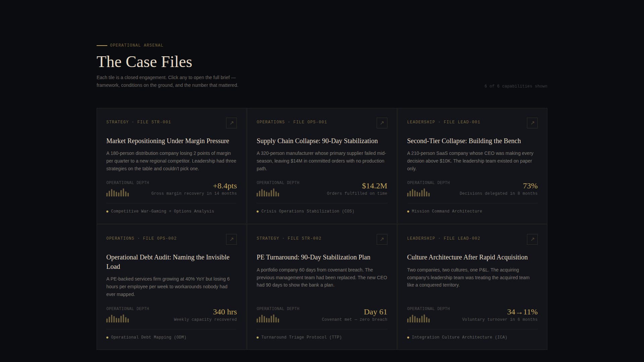The image size is (644, 362).
Task: Click LEADERSHIP · FILE LEAD-002 label
Action: [x=443, y=238]
